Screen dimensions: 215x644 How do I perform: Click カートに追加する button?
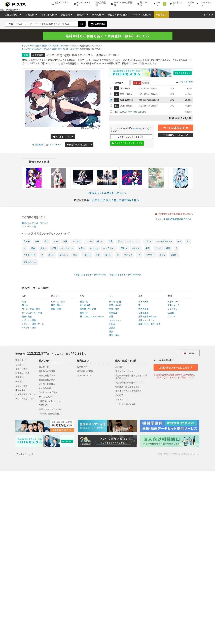pyautogui.click(x=175, y=128)
